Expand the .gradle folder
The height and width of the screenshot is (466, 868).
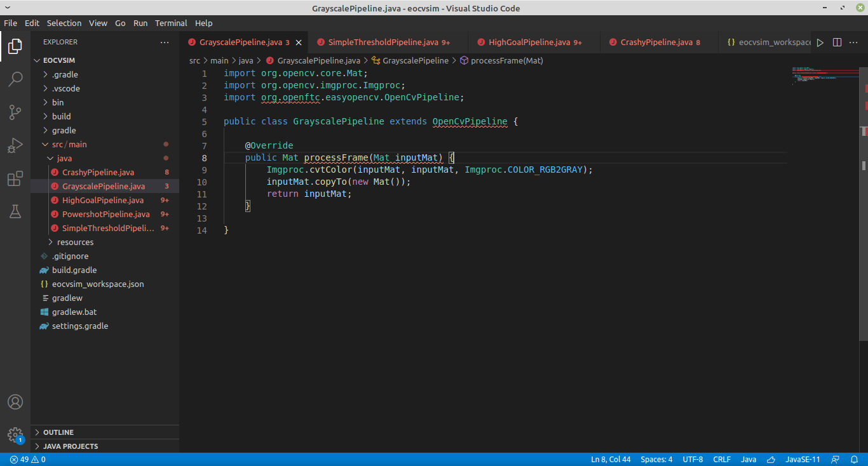pyautogui.click(x=45, y=74)
